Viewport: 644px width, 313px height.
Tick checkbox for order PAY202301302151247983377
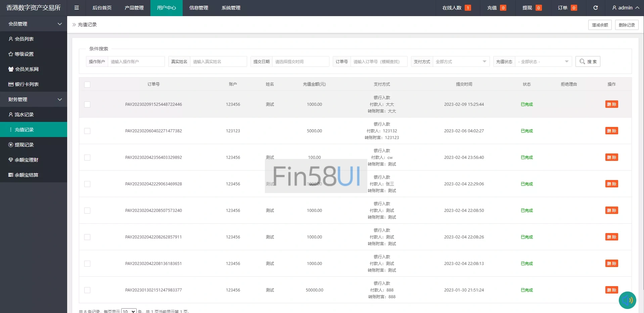pos(87,290)
